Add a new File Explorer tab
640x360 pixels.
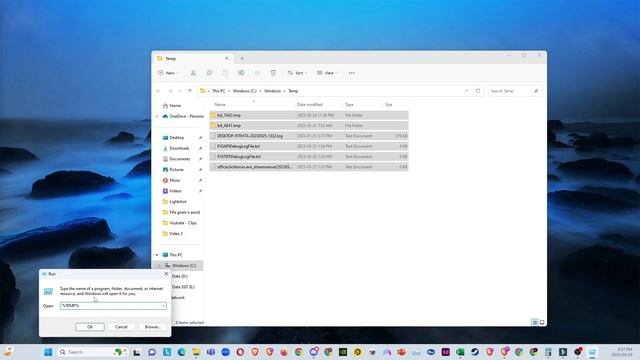click(x=242, y=58)
